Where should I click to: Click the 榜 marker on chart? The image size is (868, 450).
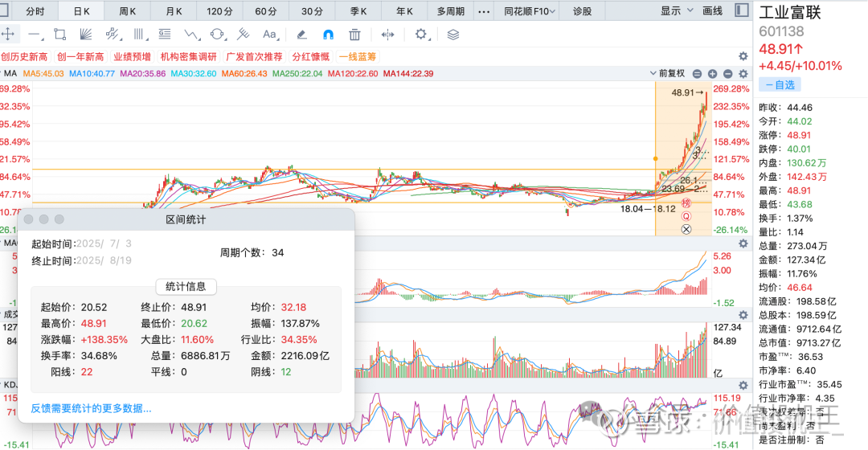click(686, 203)
